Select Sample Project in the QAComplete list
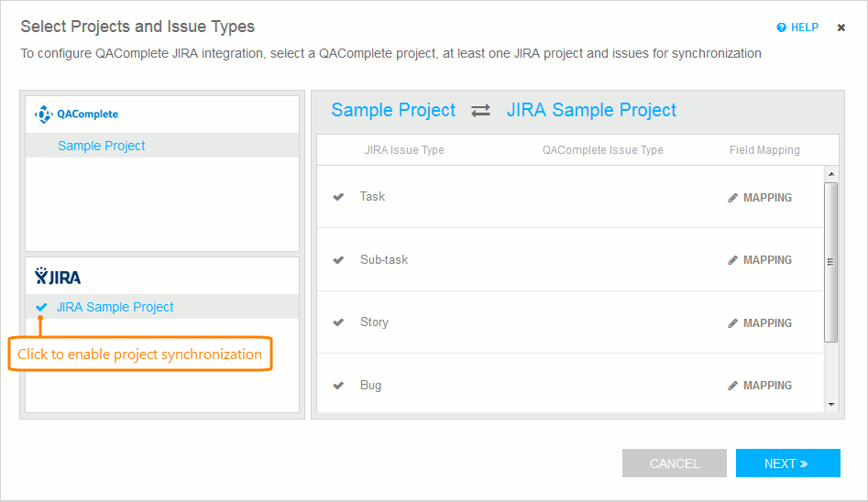The image size is (868, 502). click(102, 146)
